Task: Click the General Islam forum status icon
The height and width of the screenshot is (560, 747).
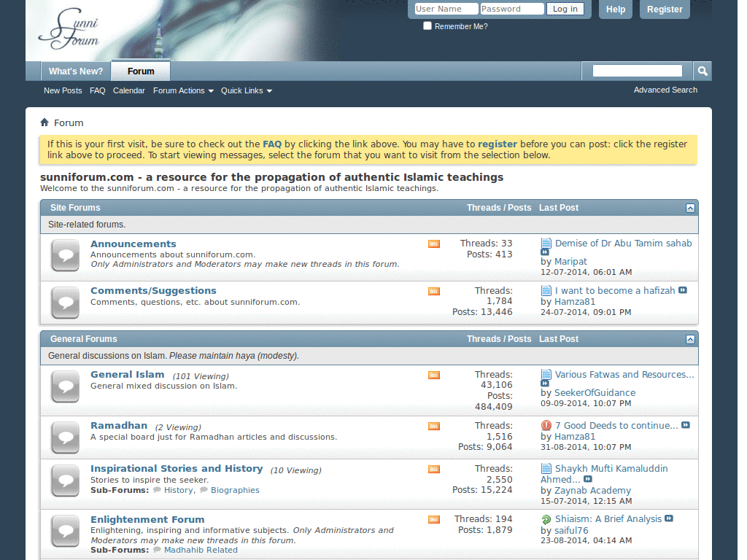Action: click(x=65, y=386)
